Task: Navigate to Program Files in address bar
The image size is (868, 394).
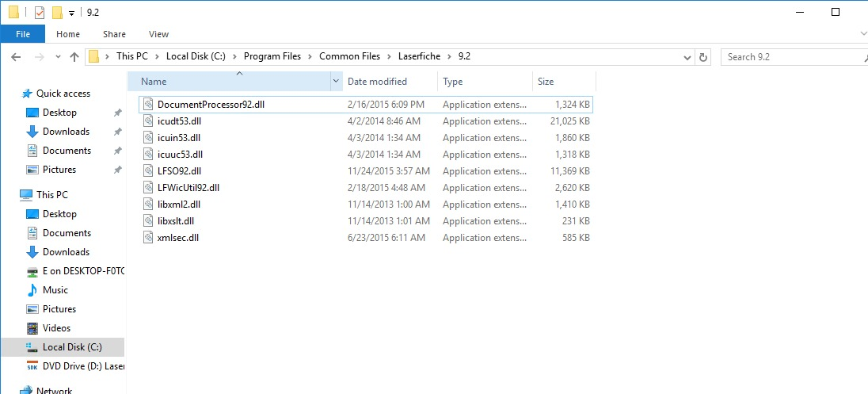Action: (x=272, y=56)
